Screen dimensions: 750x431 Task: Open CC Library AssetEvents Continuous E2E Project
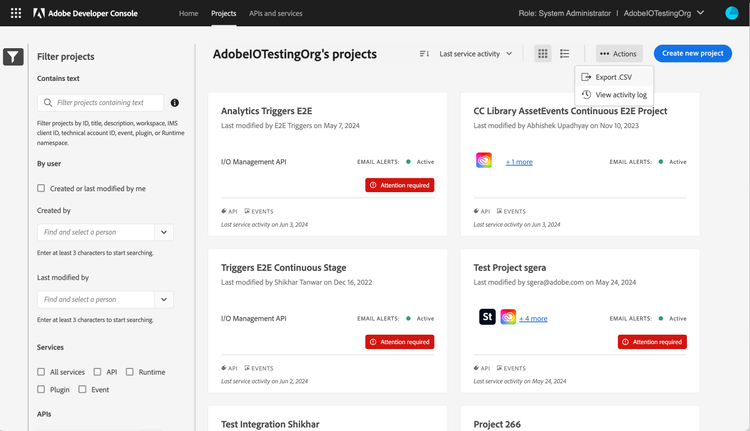click(570, 111)
